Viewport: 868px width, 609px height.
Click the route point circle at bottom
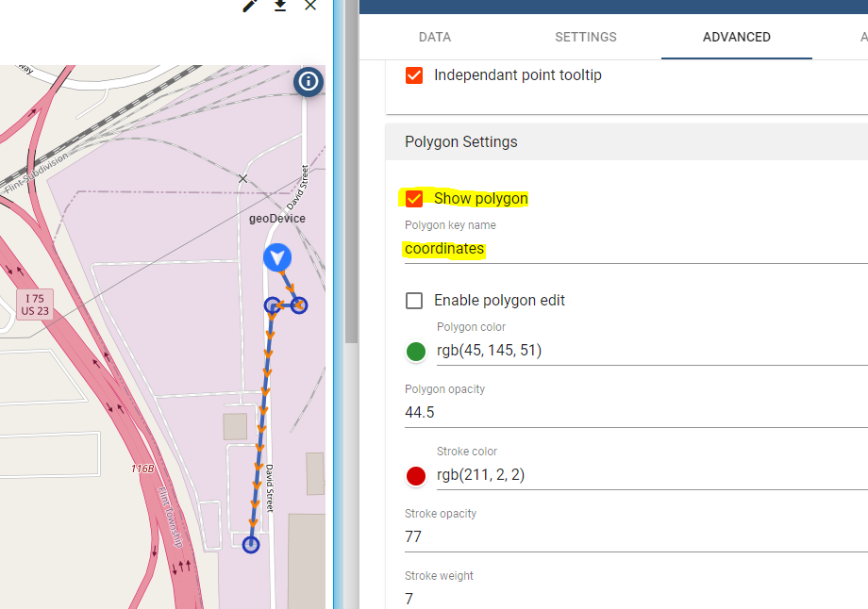[x=251, y=545]
